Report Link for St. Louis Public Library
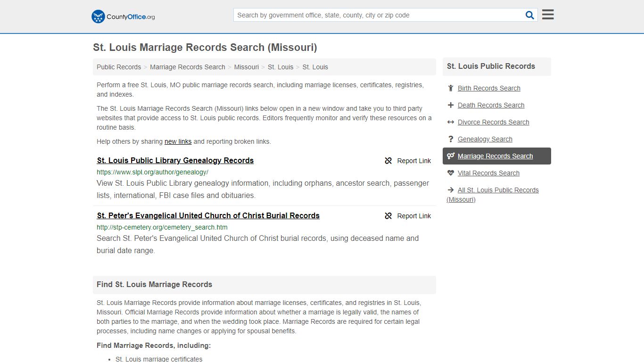This screenshot has height=362, width=644. 408,161
